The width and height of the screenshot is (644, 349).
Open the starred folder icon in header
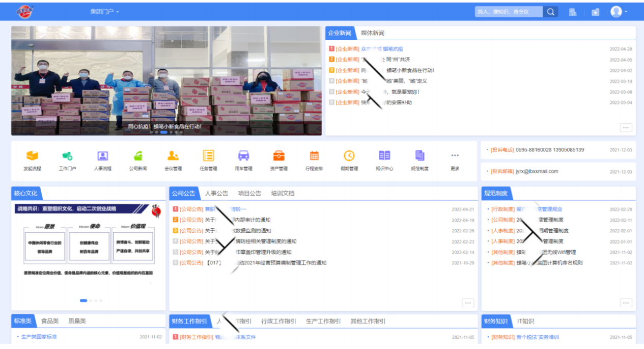point(595,12)
